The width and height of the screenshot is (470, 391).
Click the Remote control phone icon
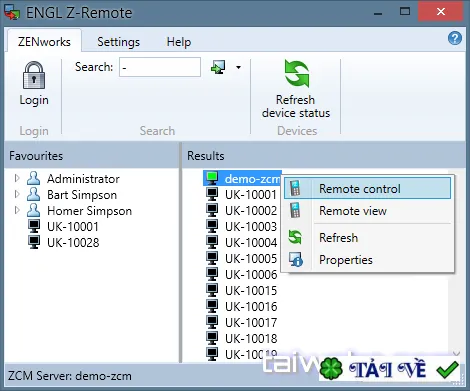(x=295, y=188)
